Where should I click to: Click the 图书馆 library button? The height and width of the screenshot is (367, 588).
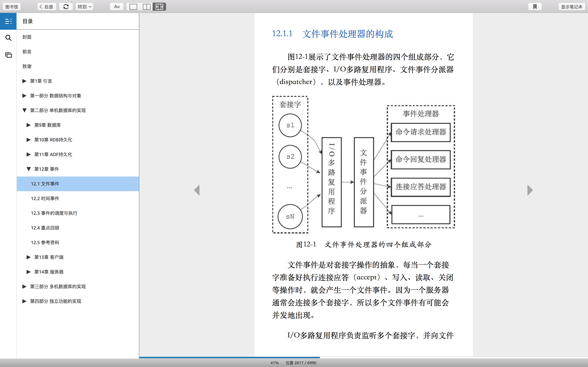pyautogui.click(x=12, y=7)
